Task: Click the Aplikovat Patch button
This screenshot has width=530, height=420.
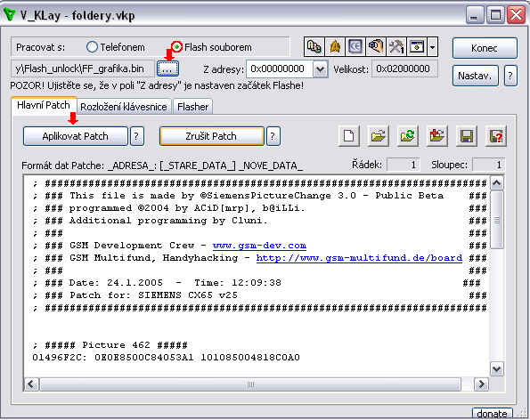Action: point(76,136)
